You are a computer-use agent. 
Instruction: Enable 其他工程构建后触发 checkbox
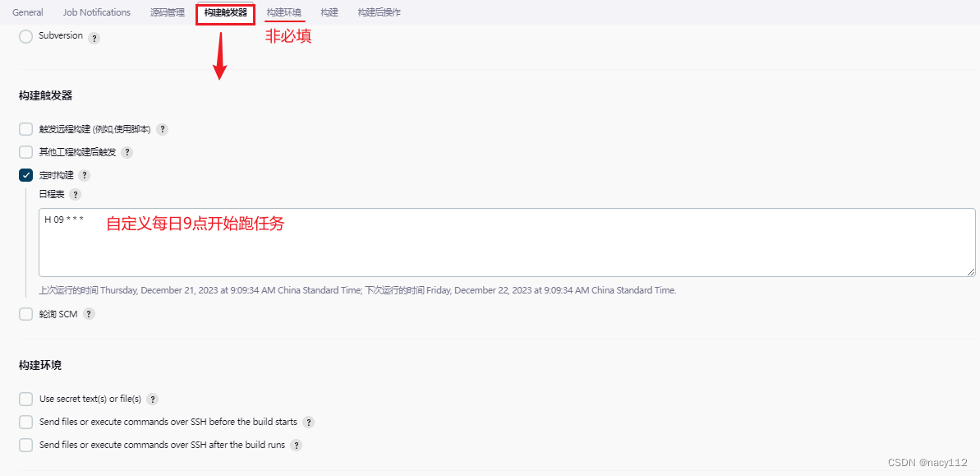[x=25, y=152]
